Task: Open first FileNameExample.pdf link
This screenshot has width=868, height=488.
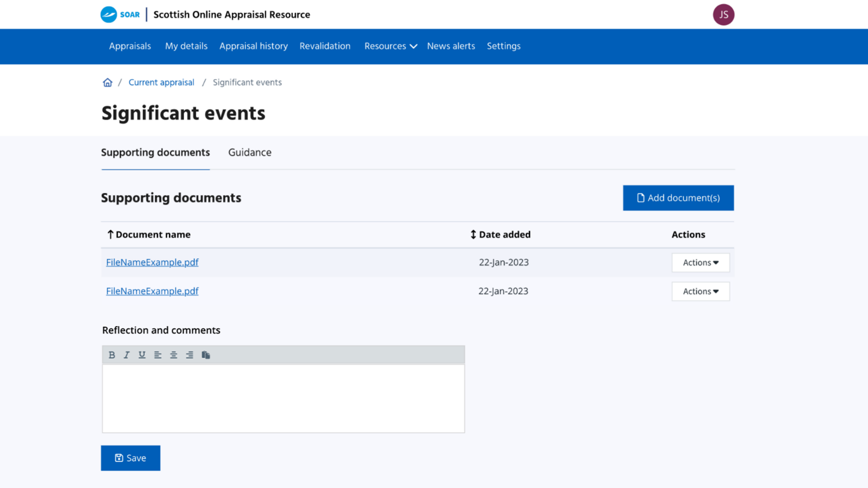Action: point(152,263)
